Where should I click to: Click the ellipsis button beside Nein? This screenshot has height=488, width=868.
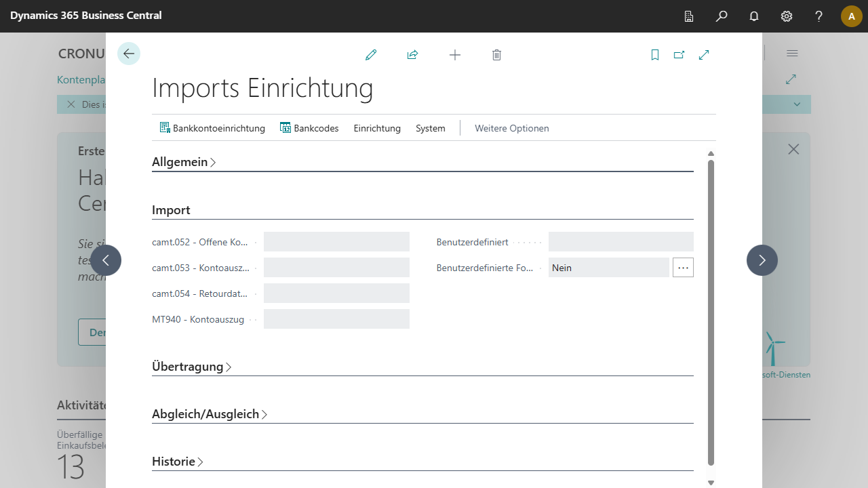(683, 268)
